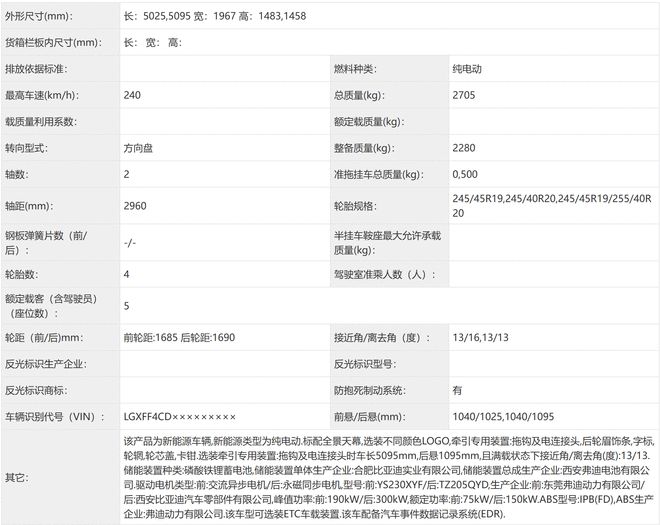Click the overhang value 1040/1025,1040/1095
The width and height of the screenshot is (660, 525).
(503, 417)
